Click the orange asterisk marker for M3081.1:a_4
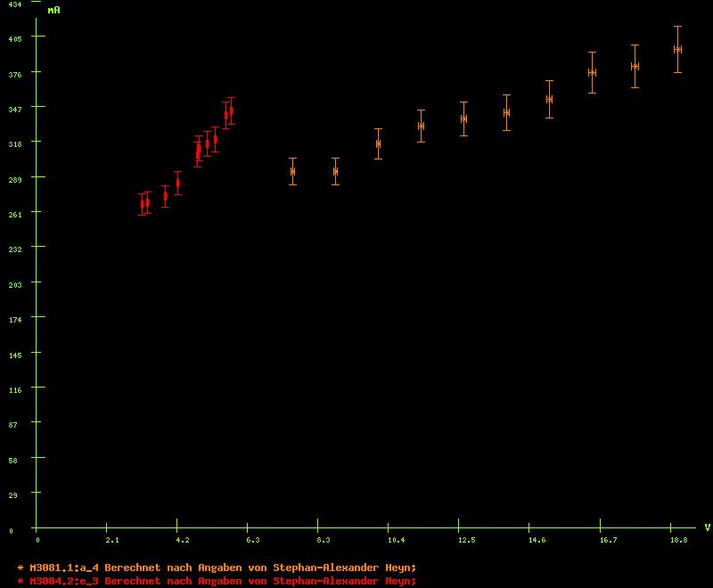 tap(20, 568)
